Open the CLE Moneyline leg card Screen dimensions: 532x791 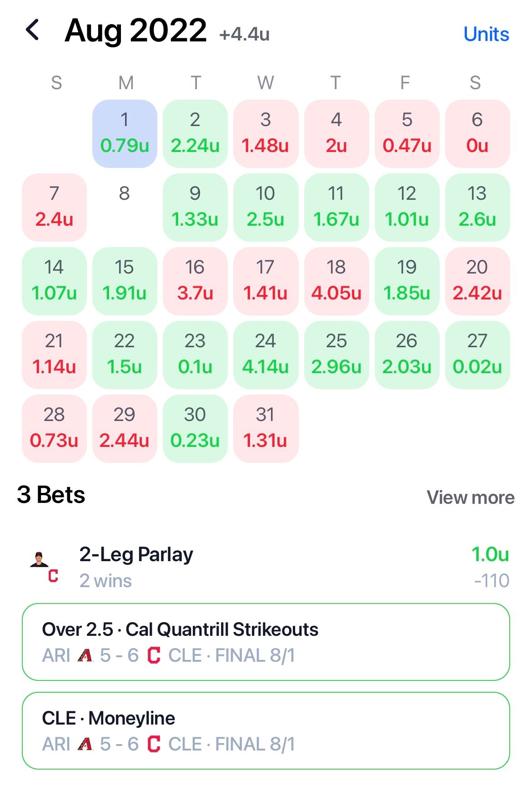[266, 731]
